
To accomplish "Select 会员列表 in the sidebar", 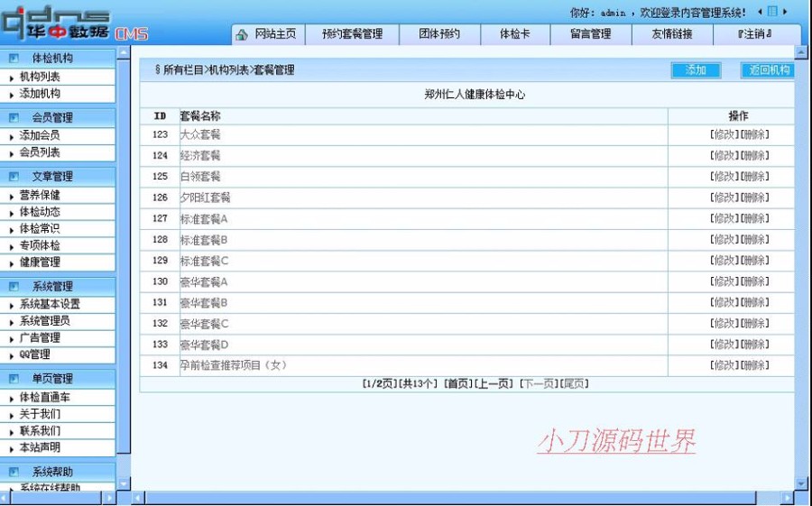I will point(40,152).
